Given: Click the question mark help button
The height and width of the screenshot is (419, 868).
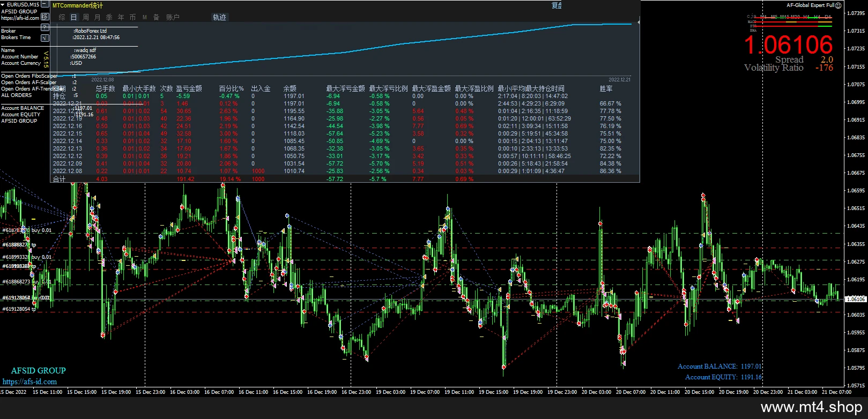Looking at the screenshot, I should (45, 28).
